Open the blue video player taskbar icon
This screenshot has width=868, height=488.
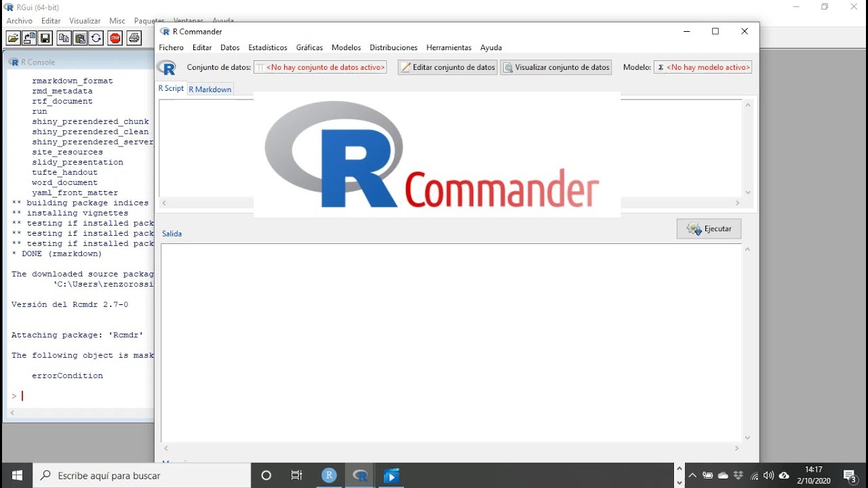(x=391, y=475)
